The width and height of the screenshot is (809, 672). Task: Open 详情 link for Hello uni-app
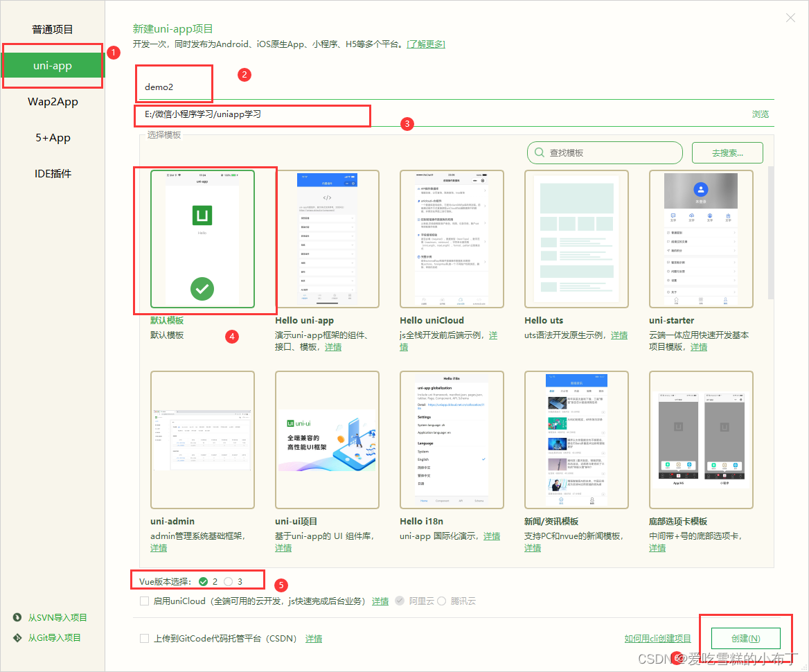coord(333,347)
